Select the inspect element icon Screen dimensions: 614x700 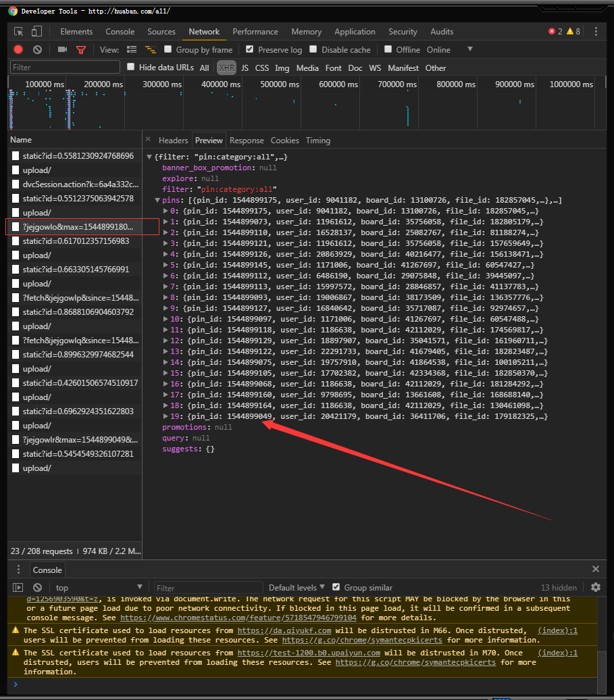tap(18, 32)
